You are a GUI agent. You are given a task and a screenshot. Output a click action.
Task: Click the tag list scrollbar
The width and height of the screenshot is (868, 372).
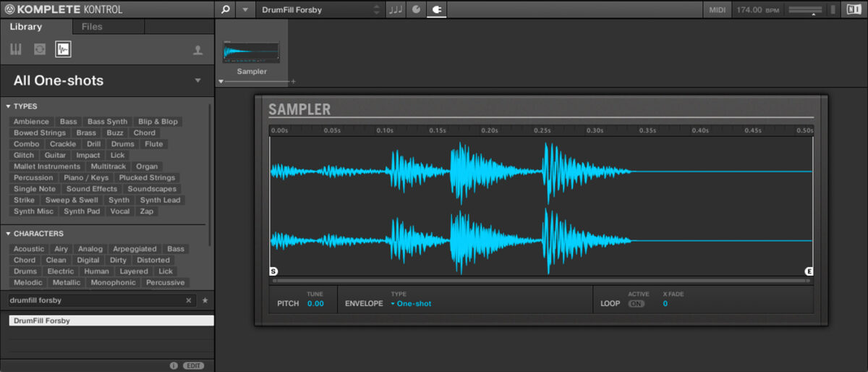pos(210,174)
